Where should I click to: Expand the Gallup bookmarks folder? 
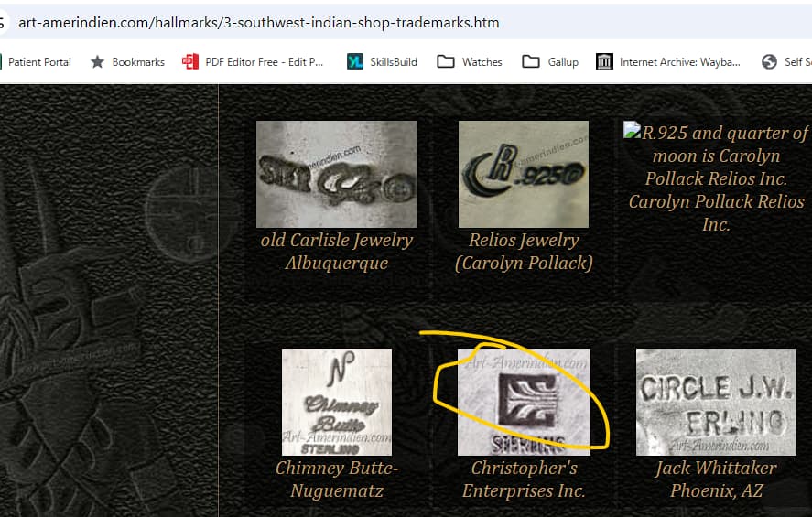pyautogui.click(x=530, y=62)
